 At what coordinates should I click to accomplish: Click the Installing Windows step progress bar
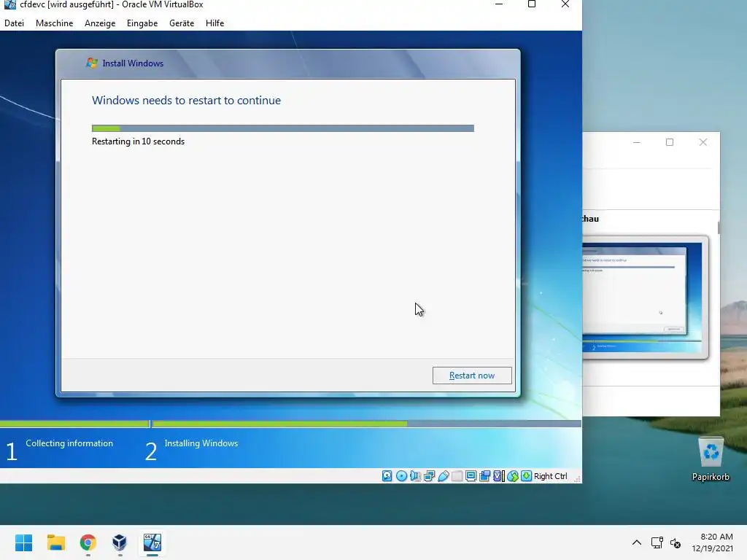click(x=366, y=424)
